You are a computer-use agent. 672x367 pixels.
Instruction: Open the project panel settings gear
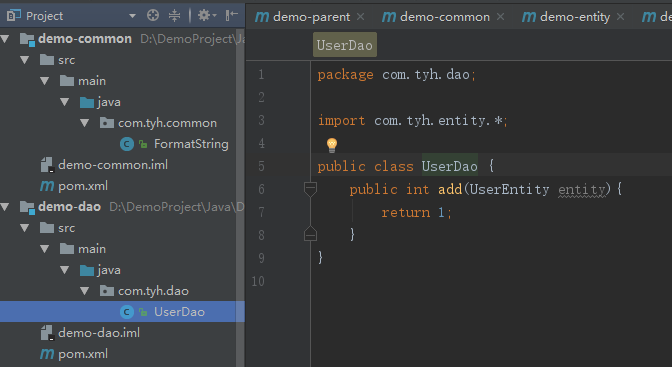(207, 16)
